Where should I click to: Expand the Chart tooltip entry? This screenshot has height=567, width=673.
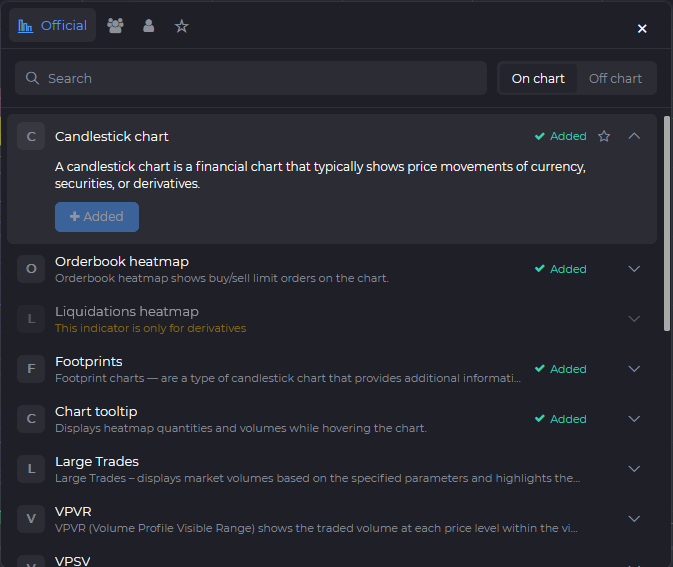[x=634, y=418]
